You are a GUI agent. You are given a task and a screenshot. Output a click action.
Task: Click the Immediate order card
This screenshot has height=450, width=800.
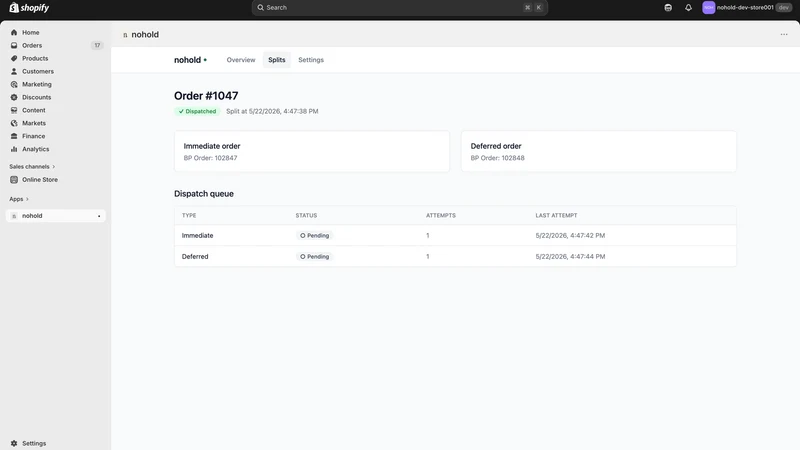[x=312, y=151]
